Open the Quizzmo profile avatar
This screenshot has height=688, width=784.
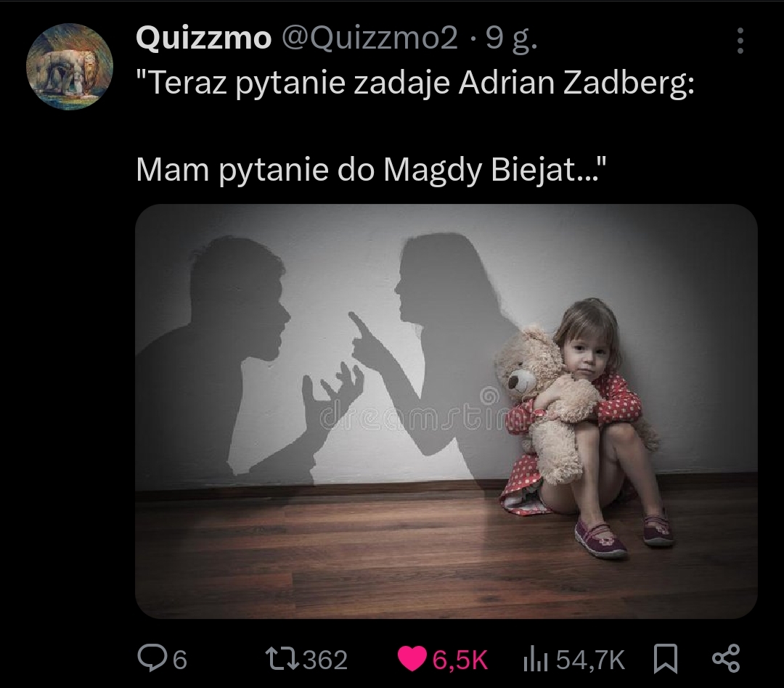point(70,67)
